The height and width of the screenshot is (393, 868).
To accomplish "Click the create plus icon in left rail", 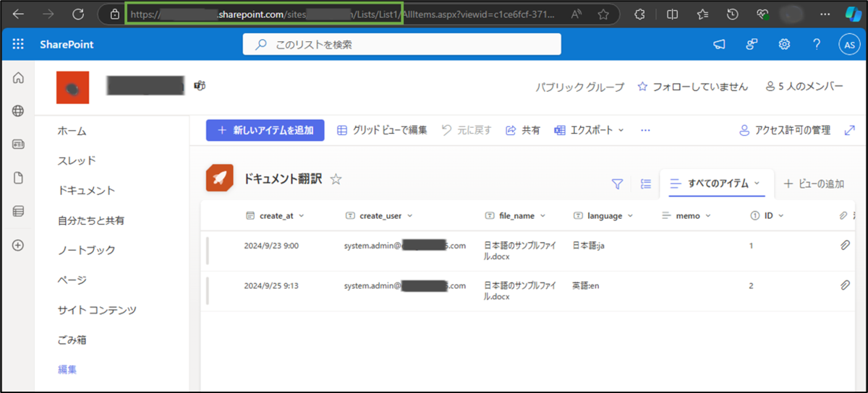I will coord(19,245).
